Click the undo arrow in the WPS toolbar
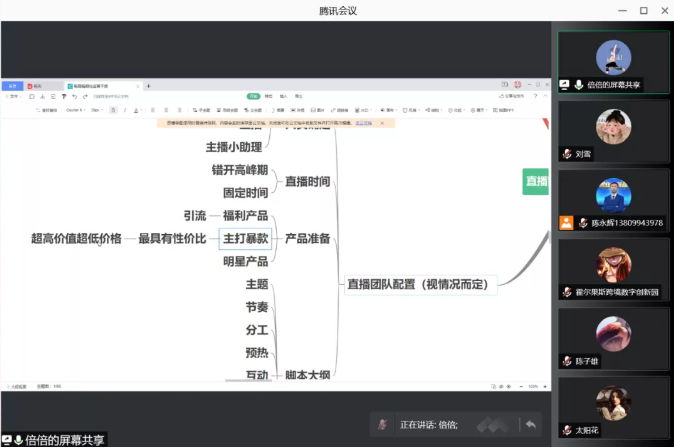 click(74, 96)
